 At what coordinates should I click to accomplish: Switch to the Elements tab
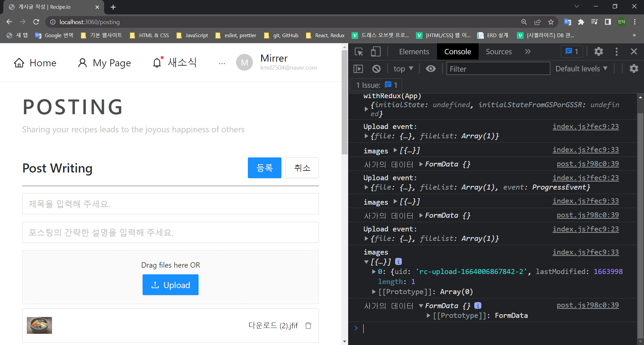coord(414,52)
